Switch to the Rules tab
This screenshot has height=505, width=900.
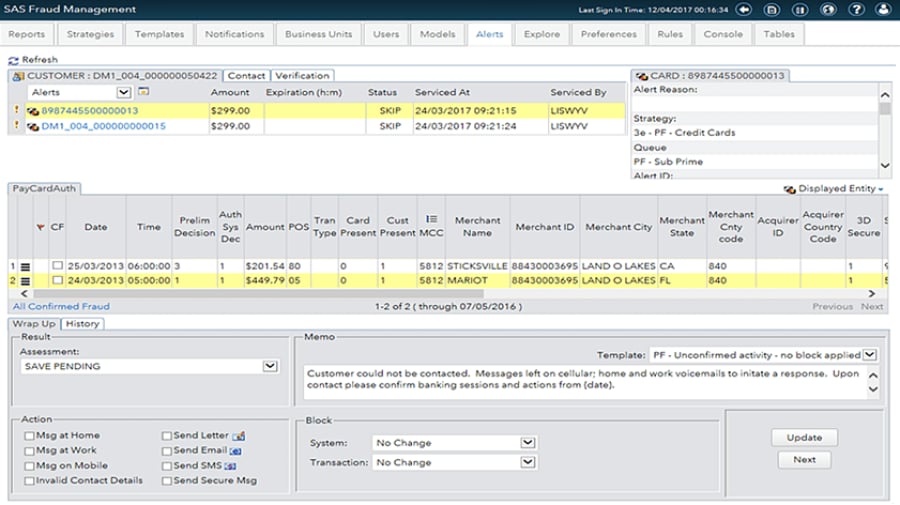pyautogui.click(x=670, y=34)
